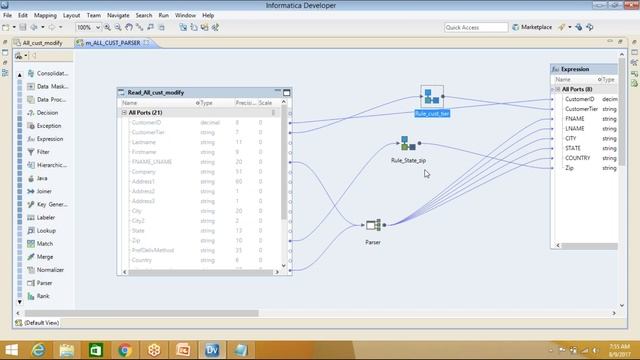Open the Navigate menu

click(118, 15)
